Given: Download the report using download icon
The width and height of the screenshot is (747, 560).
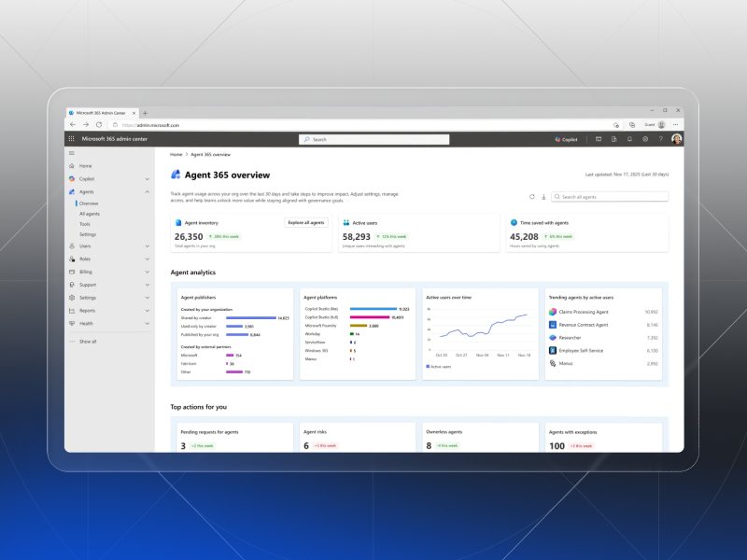Looking at the screenshot, I should tap(543, 197).
